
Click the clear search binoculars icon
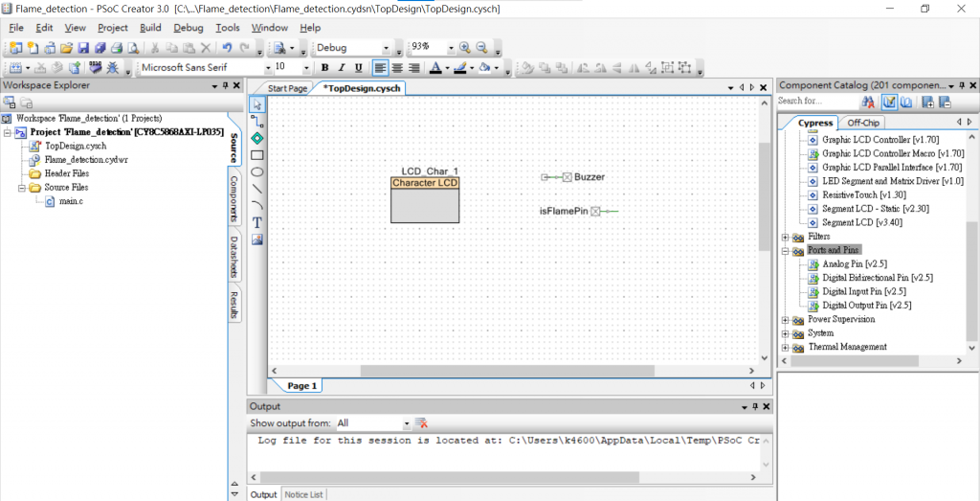click(868, 102)
